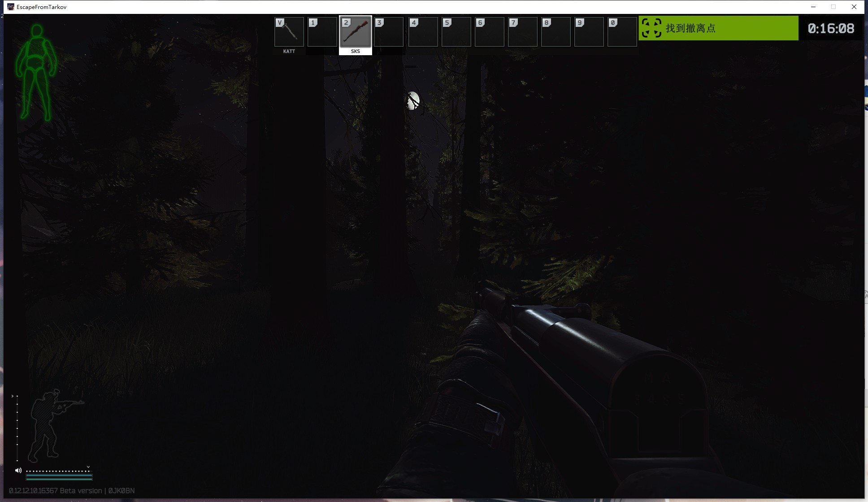Viewport: 868px width, 502px height.
Task: Click the stamina bar under speed slider
Action: click(59, 476)
